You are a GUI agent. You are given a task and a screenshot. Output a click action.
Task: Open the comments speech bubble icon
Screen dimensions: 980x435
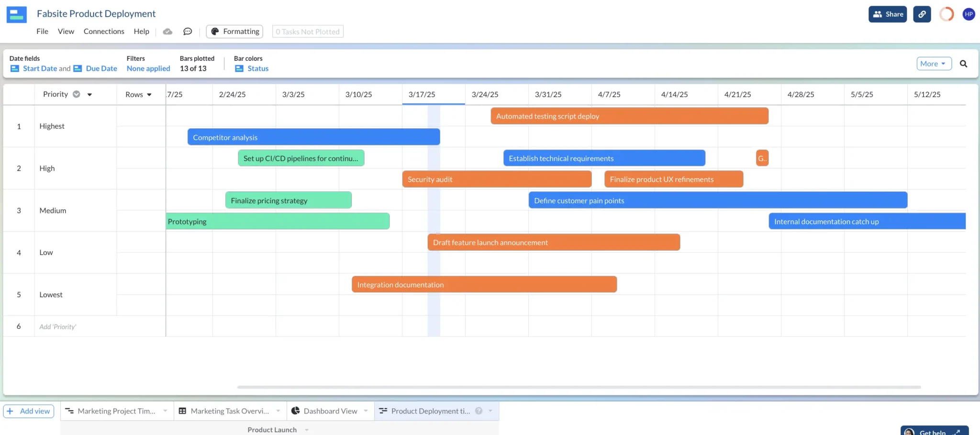tap(188, 32)
